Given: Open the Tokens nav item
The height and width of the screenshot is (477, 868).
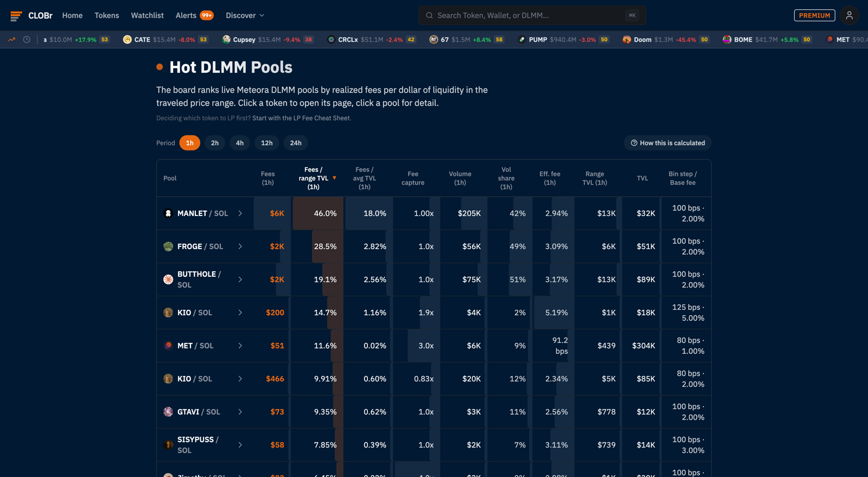Looking at the screenshot, I should tap(107, 15).
